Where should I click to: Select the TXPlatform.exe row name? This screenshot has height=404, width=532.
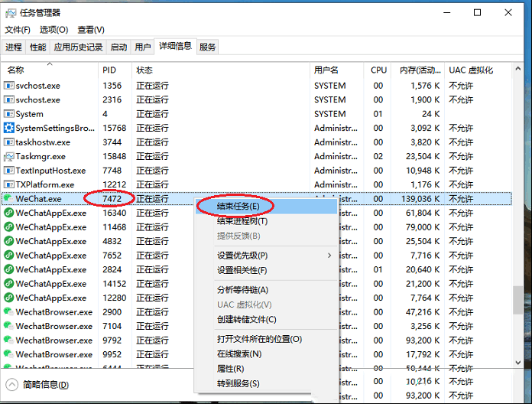click(45, 184)
